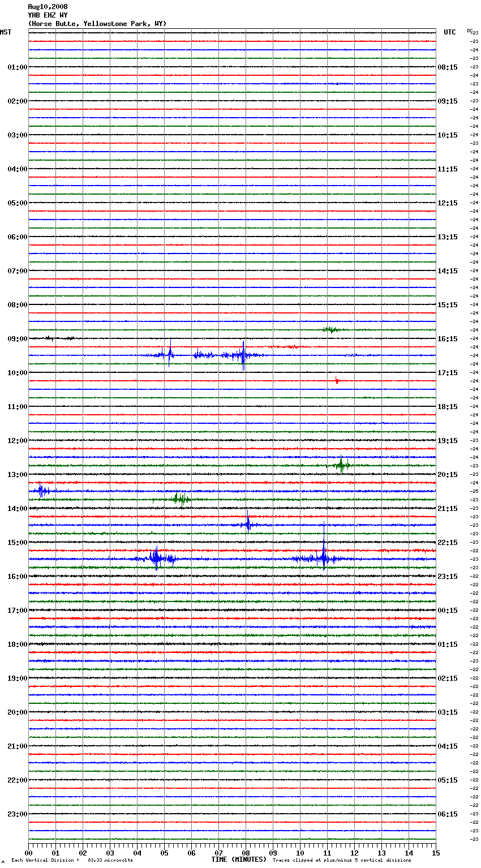Click the 18:00 MST time label
Viewport: 481px width, 868px height.
pos(18,644)
